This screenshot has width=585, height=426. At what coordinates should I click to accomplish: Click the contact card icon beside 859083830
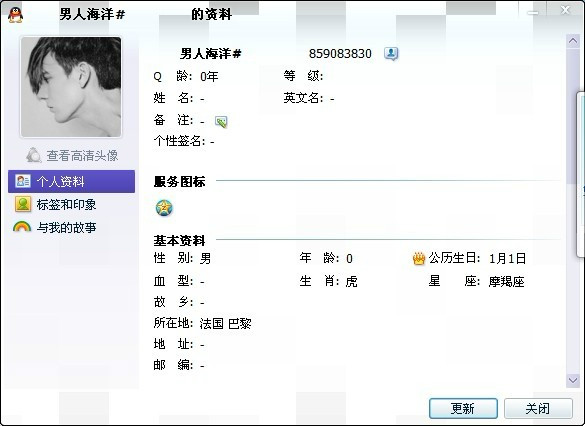point(391,54)
